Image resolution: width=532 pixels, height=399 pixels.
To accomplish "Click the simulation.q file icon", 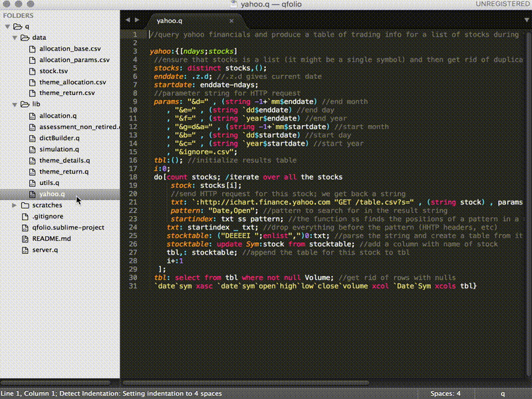I will coord(32,150).
